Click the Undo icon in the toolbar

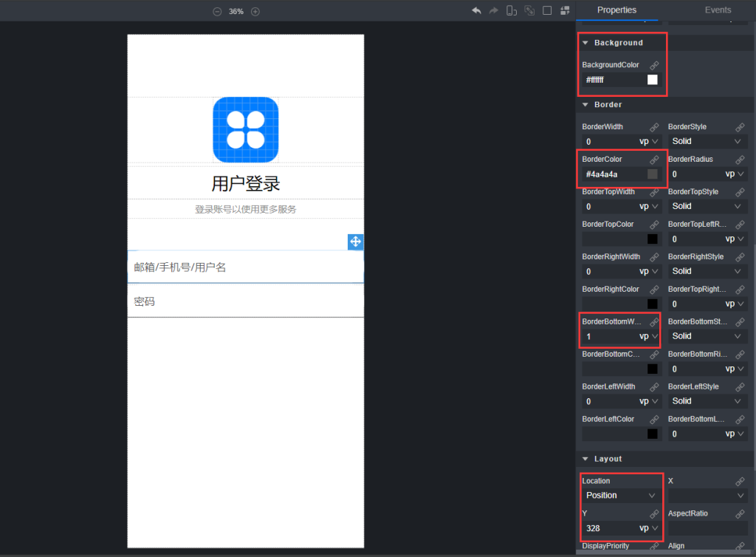tap(476, 10)
